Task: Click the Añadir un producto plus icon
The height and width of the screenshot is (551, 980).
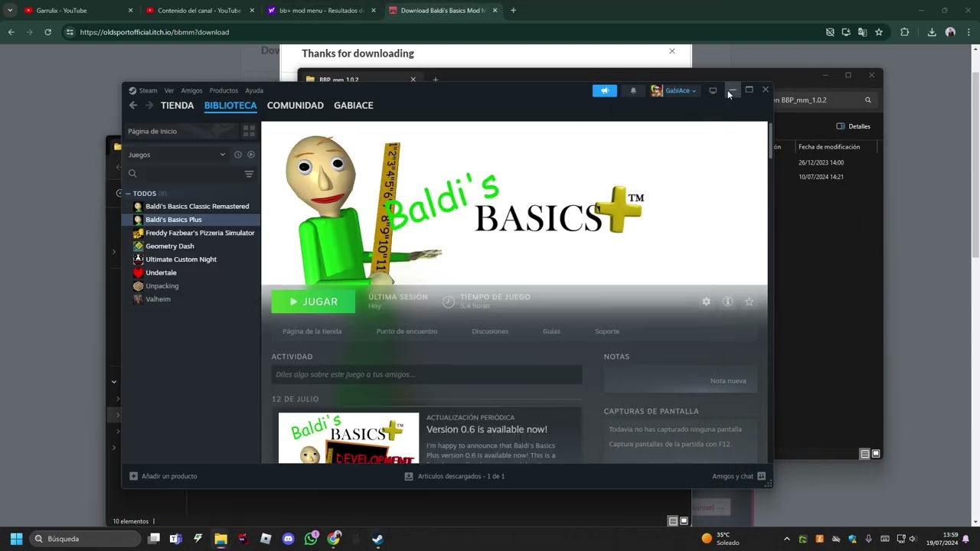Action: (134, 476)
